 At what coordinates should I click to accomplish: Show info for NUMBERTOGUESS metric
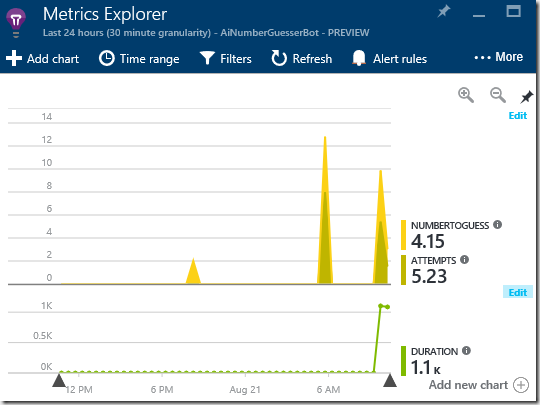(x=497, y=225)
